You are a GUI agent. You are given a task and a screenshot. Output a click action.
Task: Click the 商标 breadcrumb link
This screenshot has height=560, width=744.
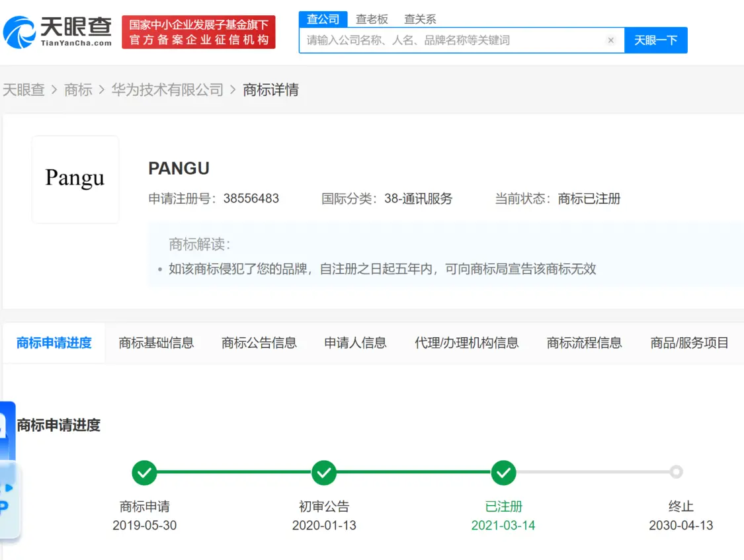pyautogui.click(x=78, y=90)
